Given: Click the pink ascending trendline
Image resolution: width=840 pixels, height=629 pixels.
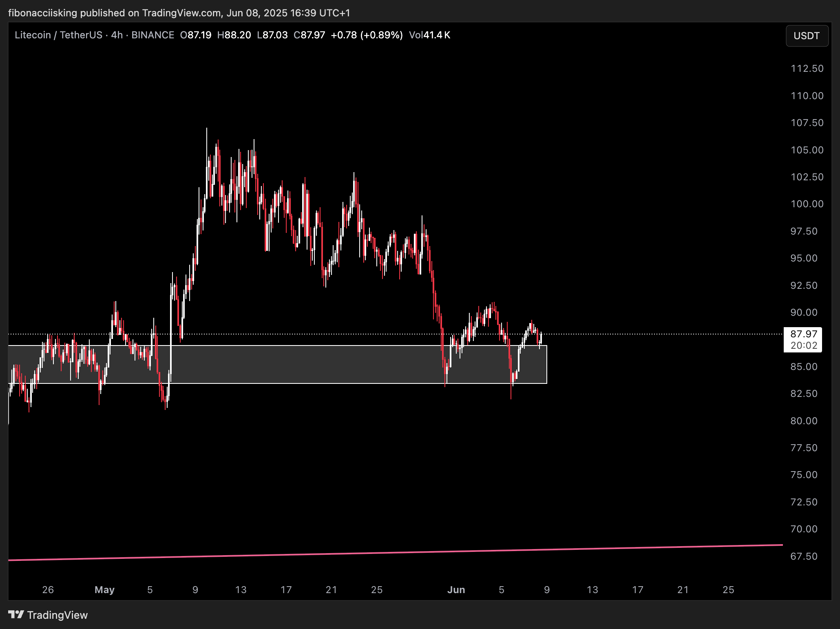Looking at the screenshot, I should pyautogui.click(x=396, y=552).
